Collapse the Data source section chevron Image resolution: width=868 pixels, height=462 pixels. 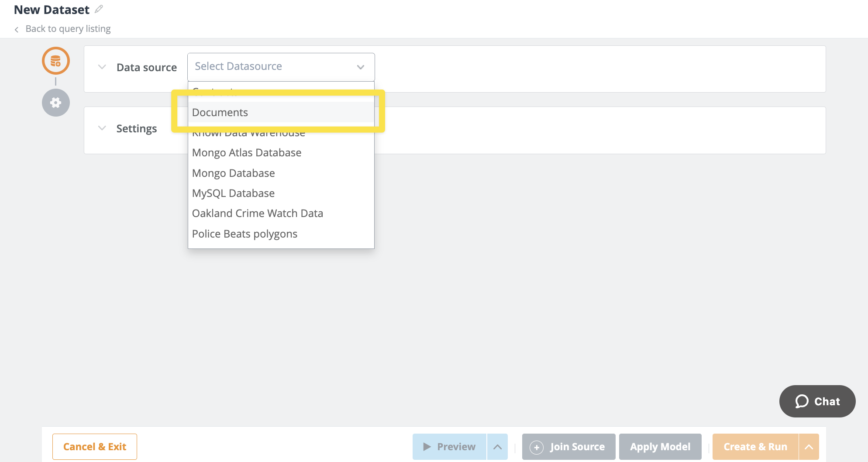(102, 67)
